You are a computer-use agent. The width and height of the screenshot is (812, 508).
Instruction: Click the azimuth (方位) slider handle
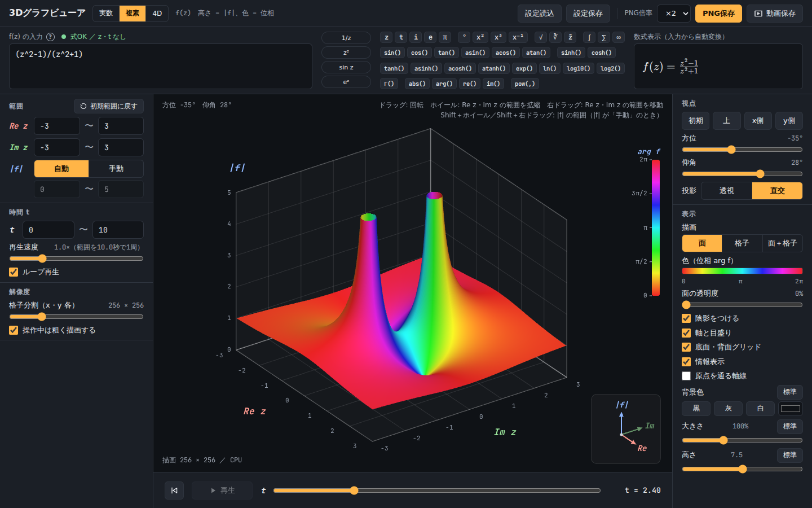pos(731,150)
